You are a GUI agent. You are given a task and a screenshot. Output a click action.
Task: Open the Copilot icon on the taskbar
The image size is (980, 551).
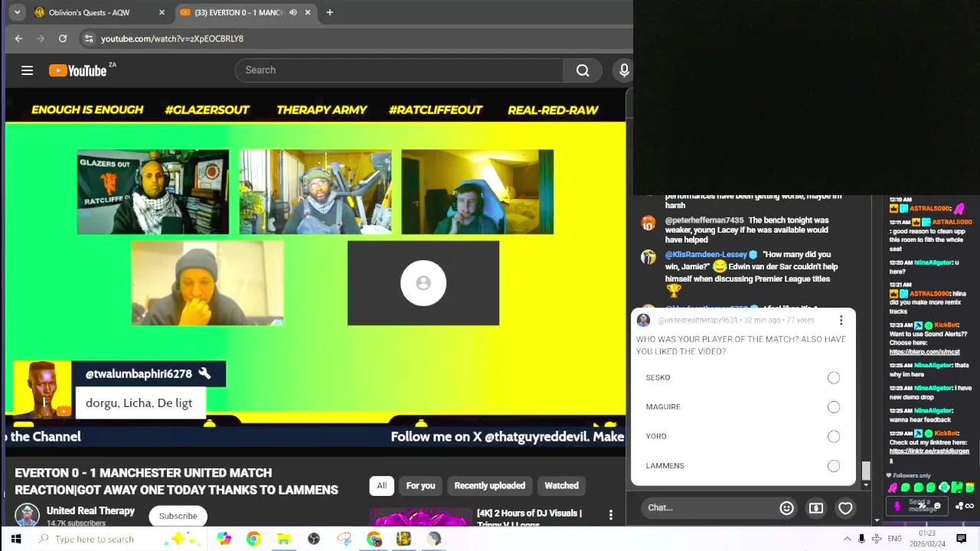click(224, 539)
